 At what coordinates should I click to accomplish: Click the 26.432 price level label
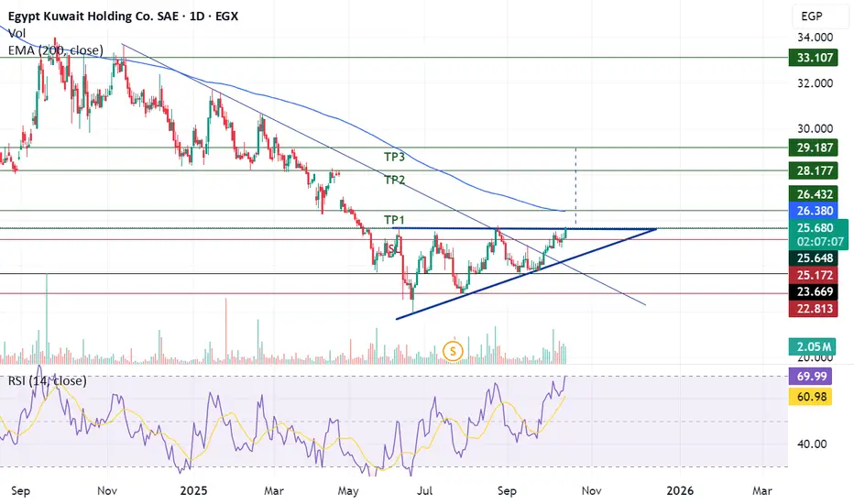coord(813,194)
